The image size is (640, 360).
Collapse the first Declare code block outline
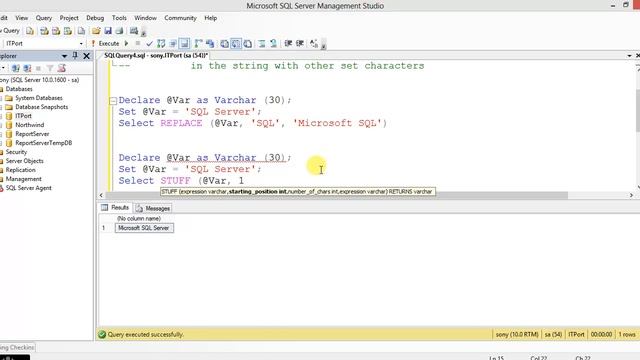113,100
